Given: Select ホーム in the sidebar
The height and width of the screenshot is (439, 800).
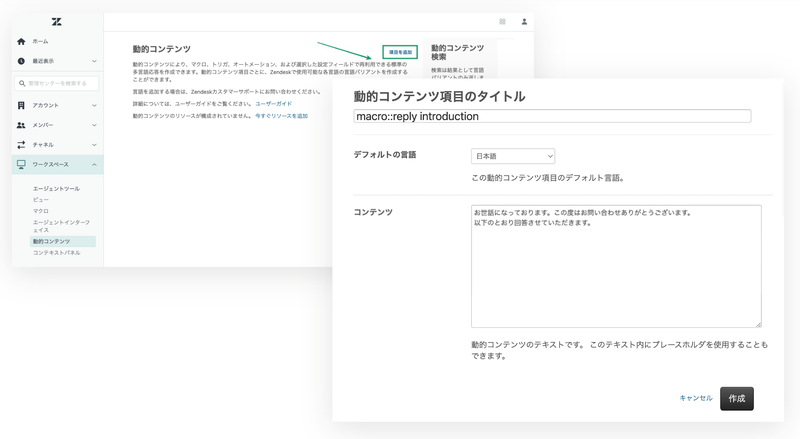Looking at the screenshot, I should click(x=40, y=41).
